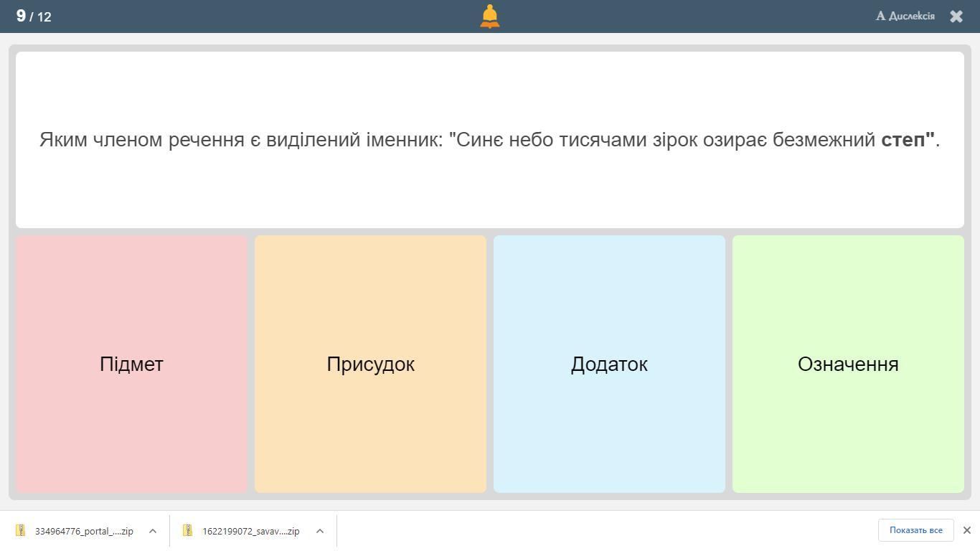
Task: Select the green Означення answer
Action: click(848, 364)
